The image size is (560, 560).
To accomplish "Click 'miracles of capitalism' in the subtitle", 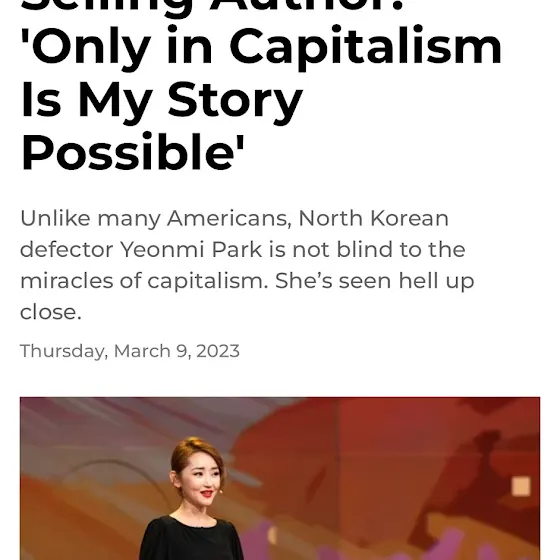I will tap(144, 281).
